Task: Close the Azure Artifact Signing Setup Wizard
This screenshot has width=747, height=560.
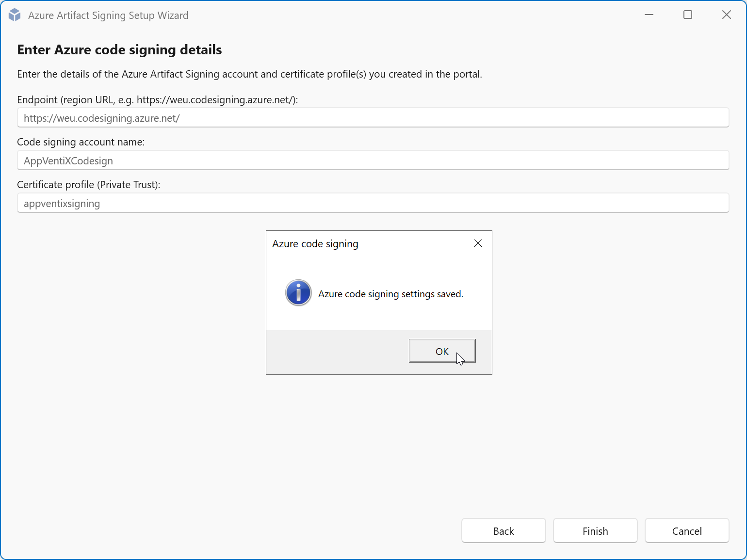Action: coord(727,15)
